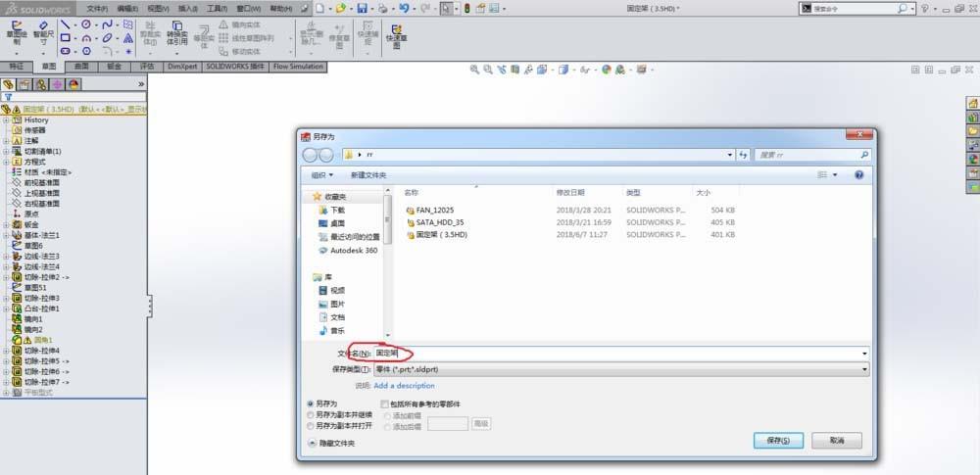Click the Convert Entities (转换实体引用) icon

pos(176,25)
